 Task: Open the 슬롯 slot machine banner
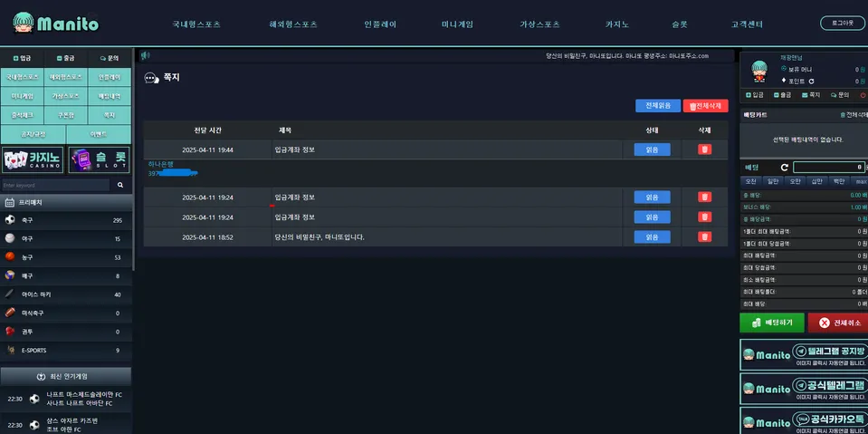point(99,159)
